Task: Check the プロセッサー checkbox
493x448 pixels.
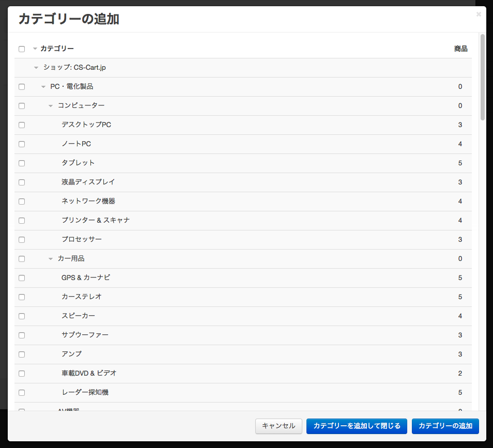Action: coord(22,240)
